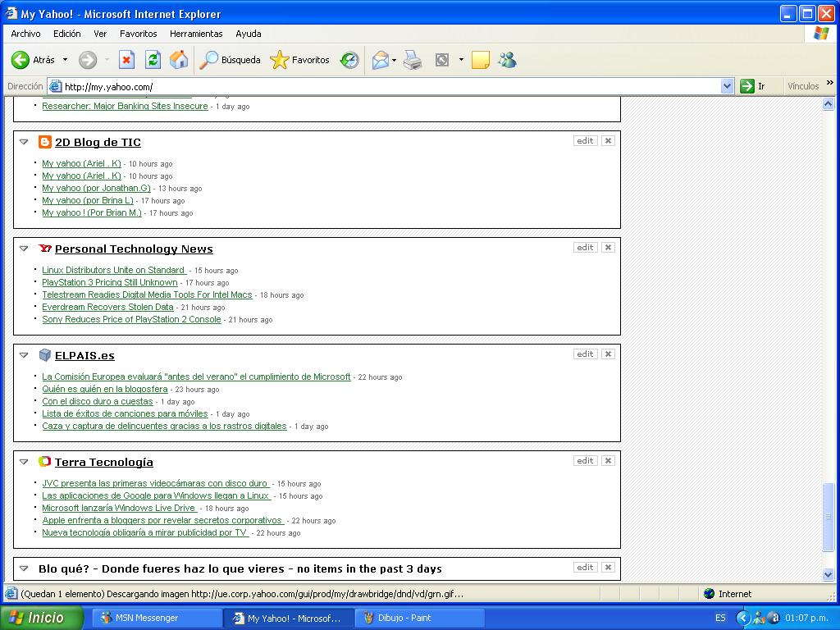
Task: Open the address bar history dropdown
Action: [727, 86]
